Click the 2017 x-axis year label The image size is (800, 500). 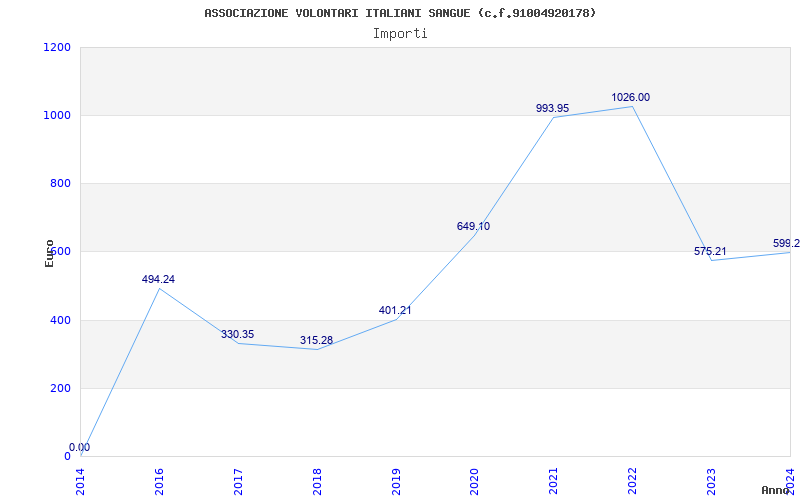tap(238, 481)
